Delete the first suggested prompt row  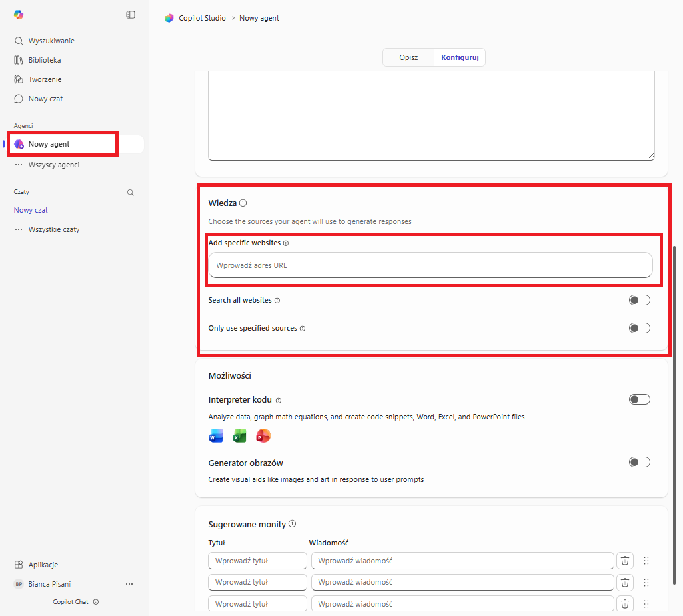(x=624, y=561)
